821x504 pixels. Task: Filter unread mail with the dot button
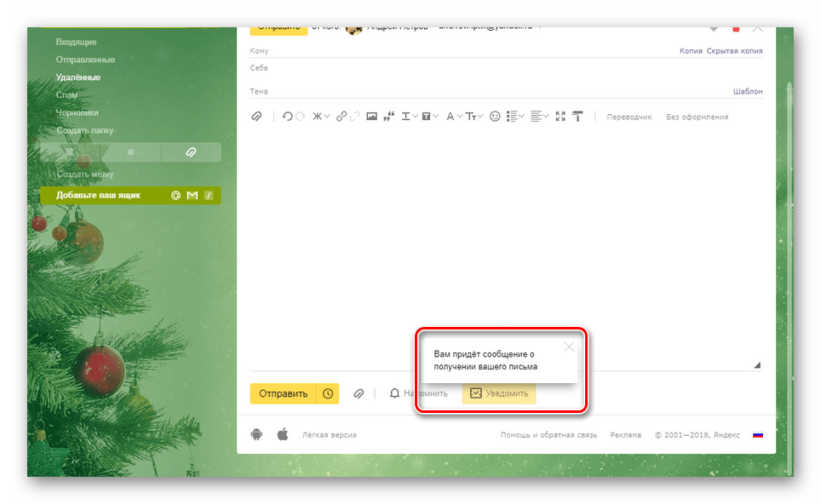coord(131,152)
